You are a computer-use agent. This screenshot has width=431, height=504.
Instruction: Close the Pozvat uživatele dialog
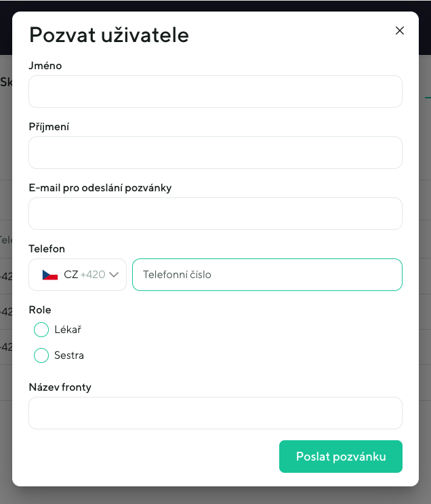(x=400, y=31)
